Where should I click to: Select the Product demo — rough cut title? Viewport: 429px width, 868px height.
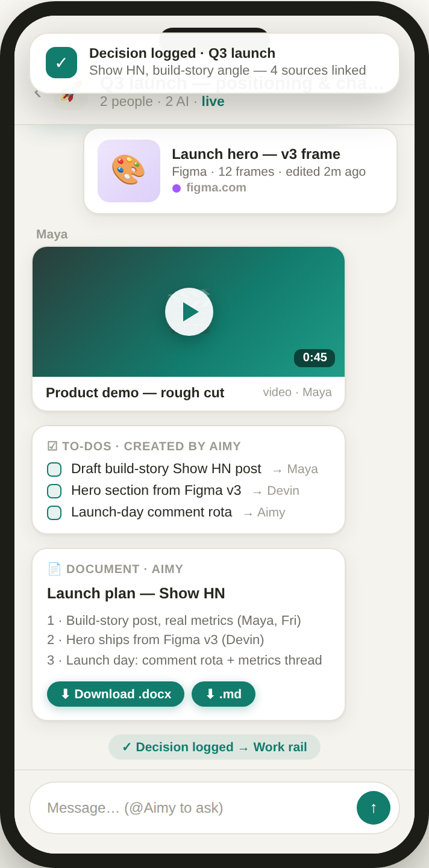tap(135, 392)
